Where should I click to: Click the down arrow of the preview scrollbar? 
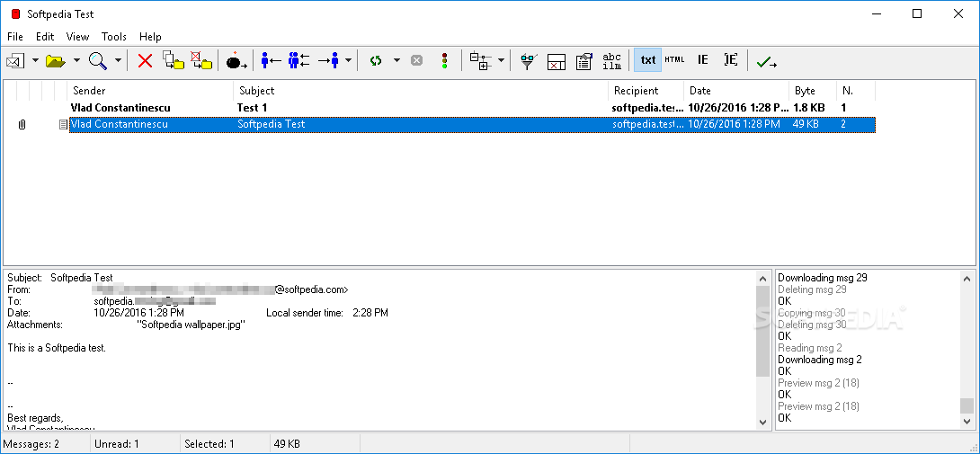[763, 423]
